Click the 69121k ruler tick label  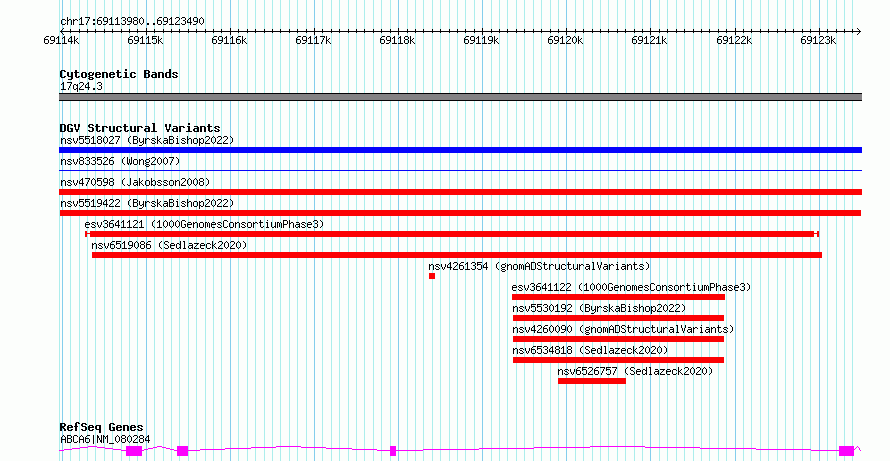649,41
